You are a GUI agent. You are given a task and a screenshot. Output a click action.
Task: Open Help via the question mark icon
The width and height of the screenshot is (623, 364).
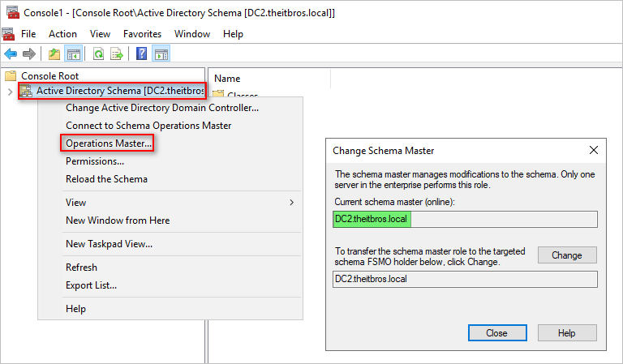(x=141, y=54)
